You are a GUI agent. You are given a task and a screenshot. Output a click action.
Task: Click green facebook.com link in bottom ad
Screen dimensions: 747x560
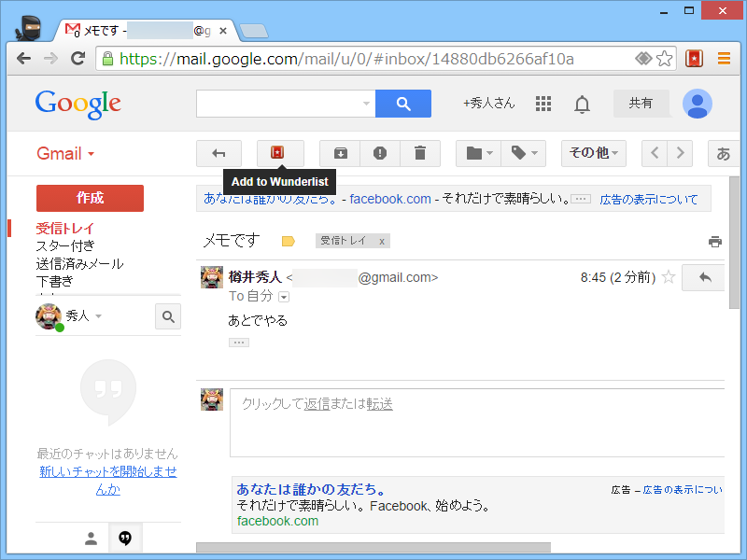click(277, 521)
